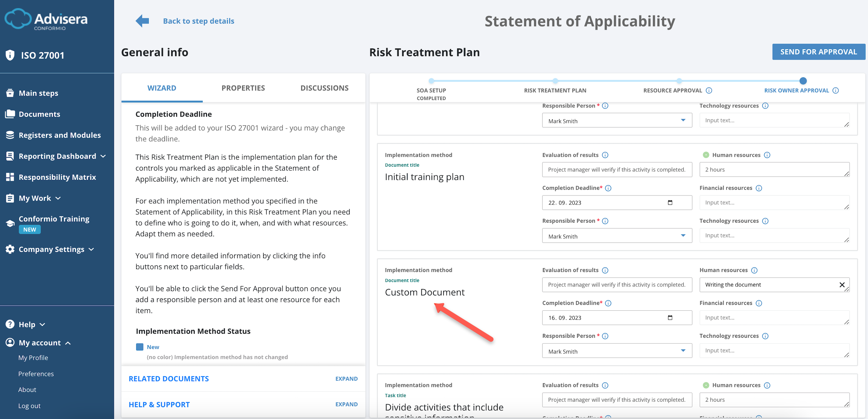Click the ISO 27001 shield icon
Viewport: 868px width, 419px height.
pyautogui.click(x=10, y=55)
